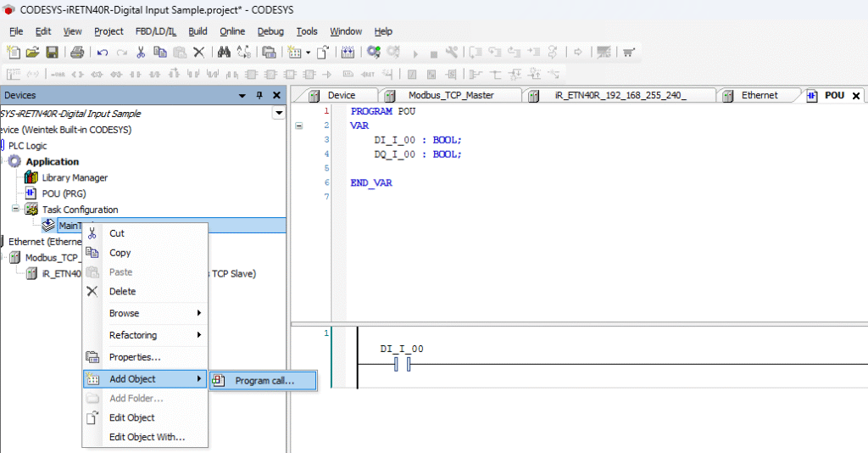This screenshot has height=453, width=868.
Task: Click the END_VAR keyword in the editor
Action: [371, 182]
